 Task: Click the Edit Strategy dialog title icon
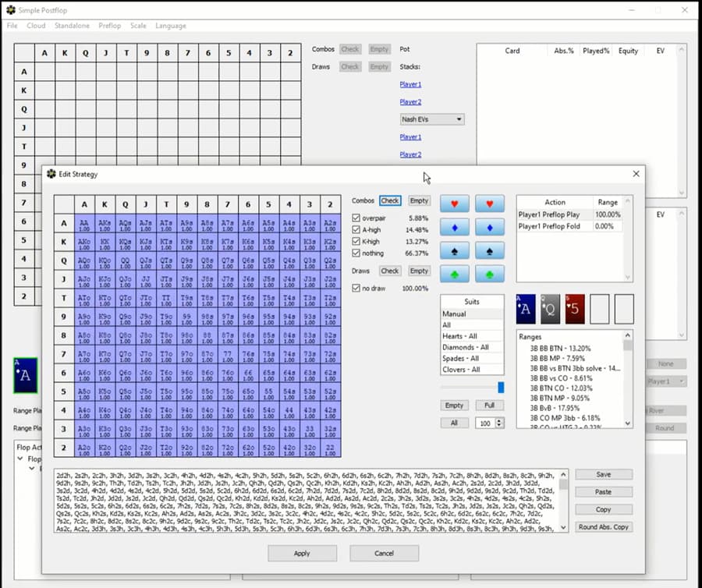[51, 174]
